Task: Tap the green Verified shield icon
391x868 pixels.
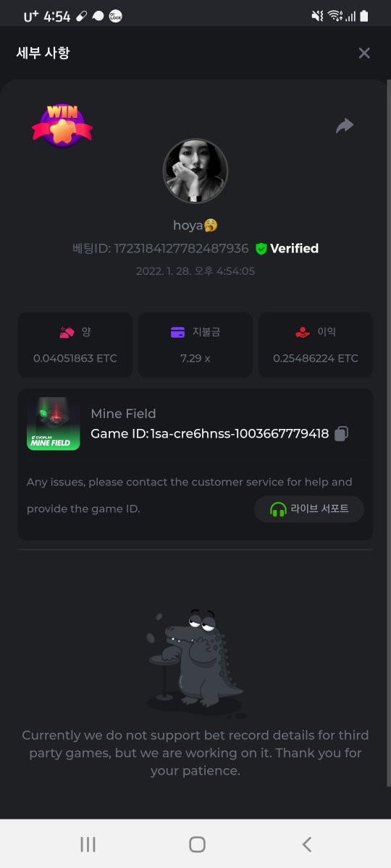Action: click(x=261, y=249)
